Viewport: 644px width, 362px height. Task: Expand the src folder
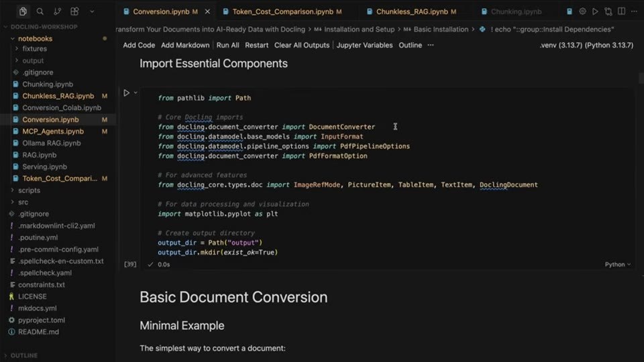[23, 202]
